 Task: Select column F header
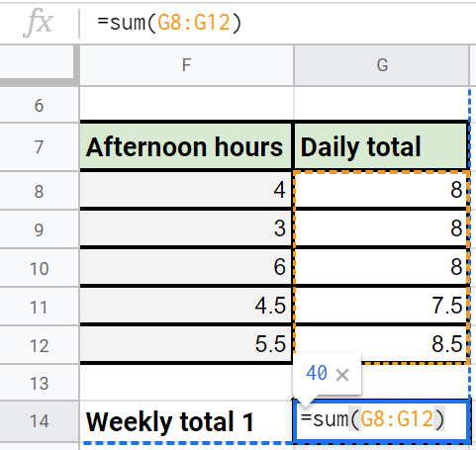tap(187, 65)
